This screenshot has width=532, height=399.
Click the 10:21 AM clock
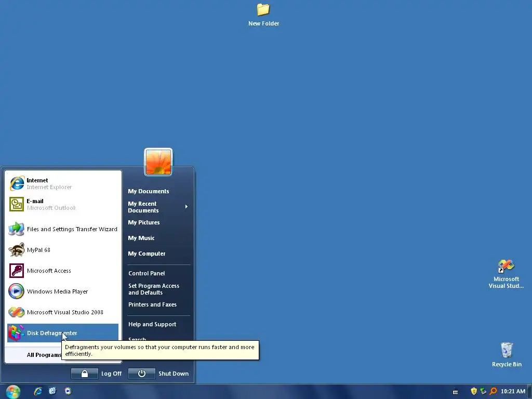pyautogui.click(x=513, y=391)
